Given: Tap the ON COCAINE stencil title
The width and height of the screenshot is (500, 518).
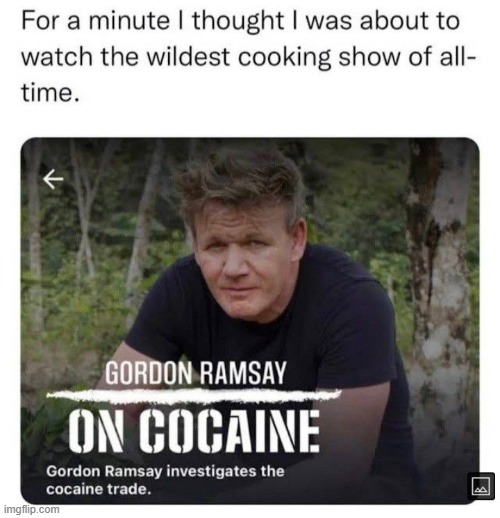Looking at the screenshot, I should pos(194,431).
